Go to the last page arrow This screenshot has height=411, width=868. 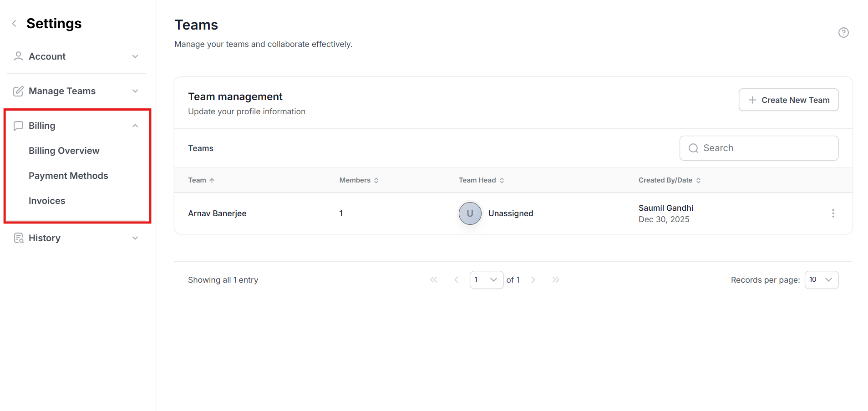[555, 280]
